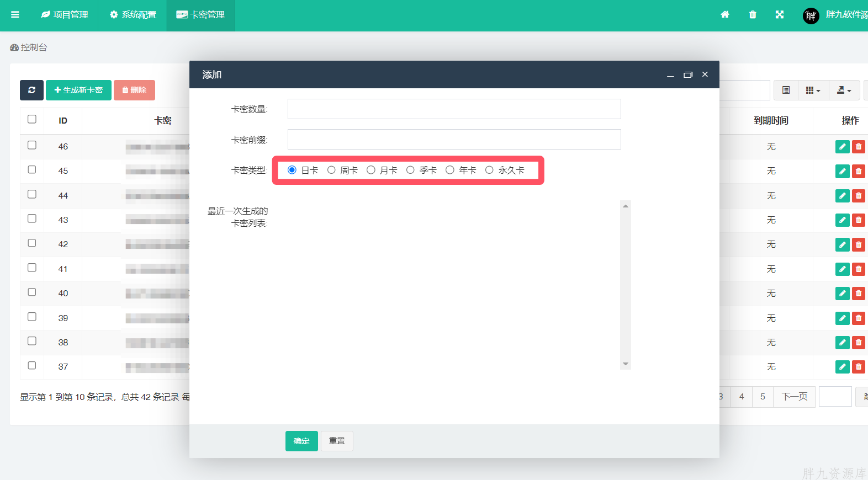Delete row 39 with trash icon
This screenshot has width=868, height=480.
[859, 318]
